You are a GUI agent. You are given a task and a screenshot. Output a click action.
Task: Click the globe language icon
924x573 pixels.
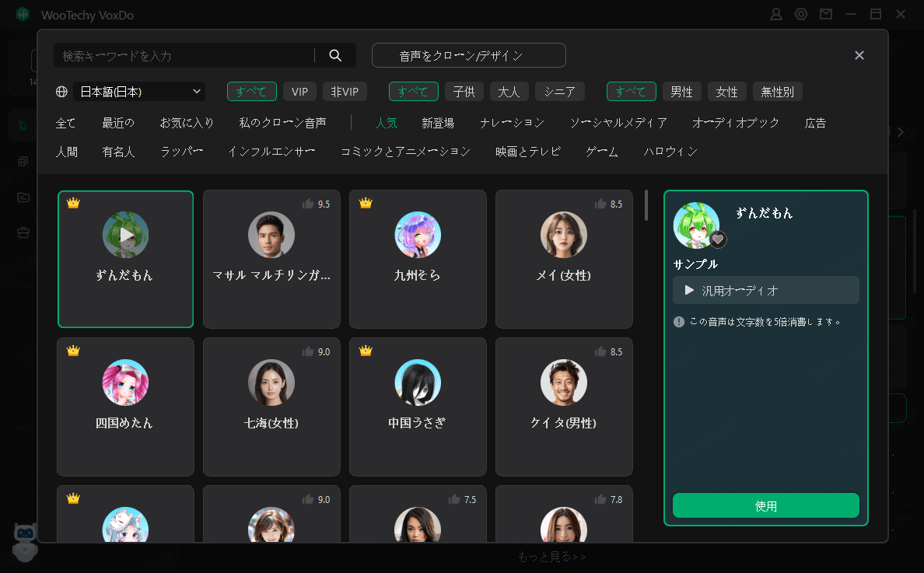coord(61,92)
